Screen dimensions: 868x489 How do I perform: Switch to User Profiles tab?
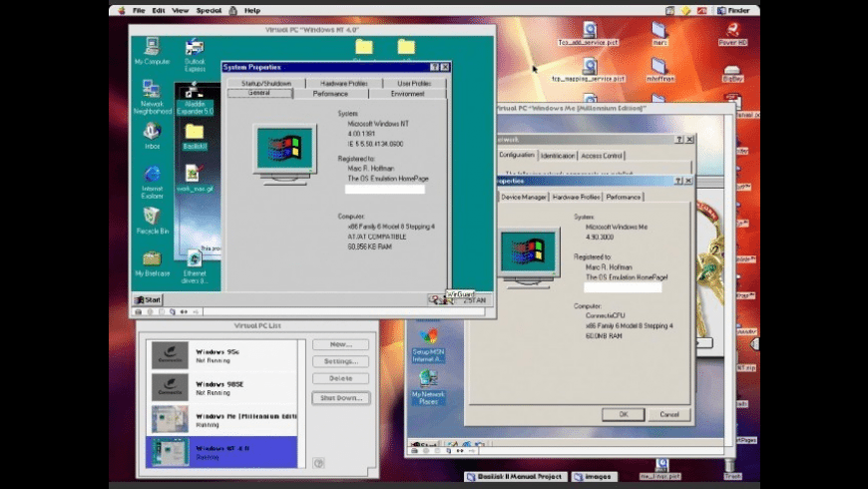point(414,83)
